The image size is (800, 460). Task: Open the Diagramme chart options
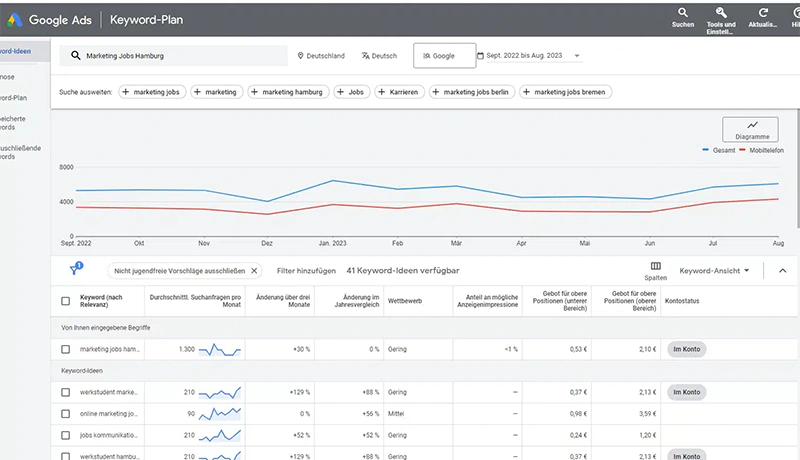(x=750, y=130)
